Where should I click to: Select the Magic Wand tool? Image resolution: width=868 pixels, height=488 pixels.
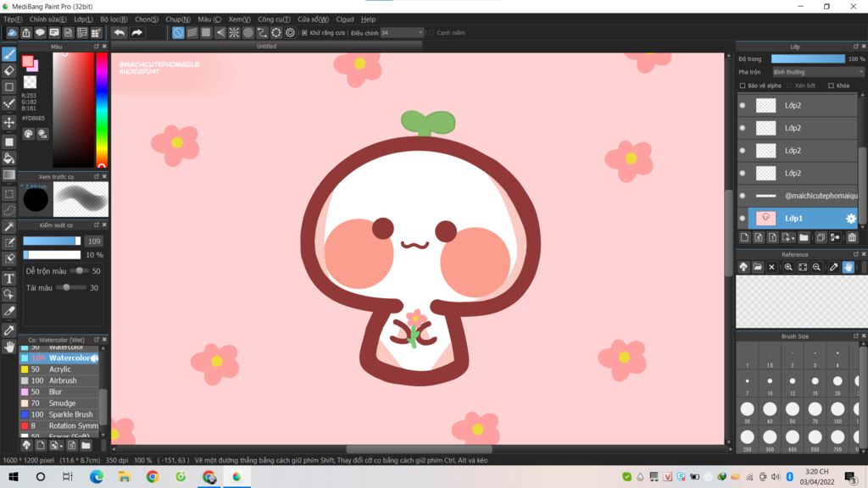coord(8,226)
